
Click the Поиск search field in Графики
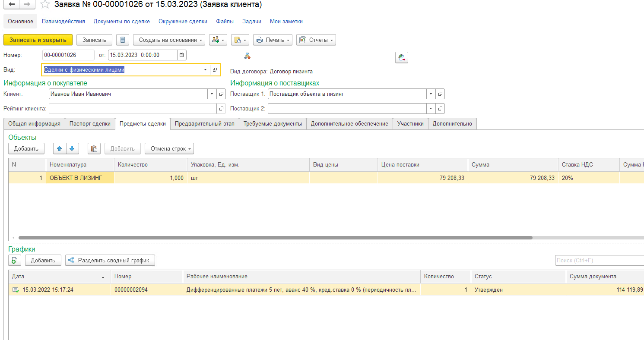pyautogui.click(x=598, y=260)
